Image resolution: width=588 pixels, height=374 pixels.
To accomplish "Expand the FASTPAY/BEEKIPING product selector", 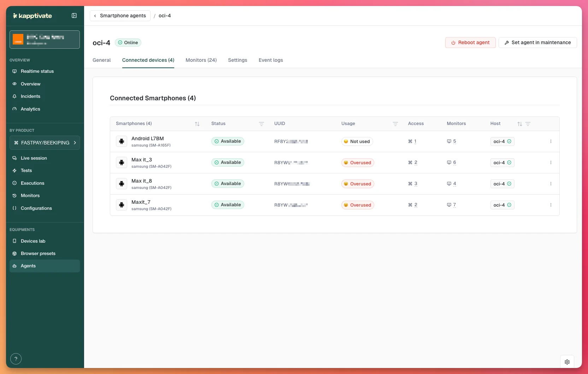I will coord(45,143).
